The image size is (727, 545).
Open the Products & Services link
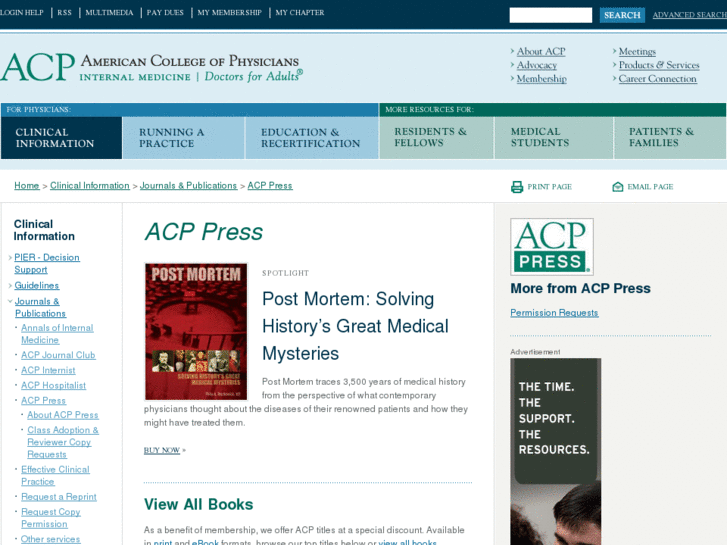click(659, 65)
